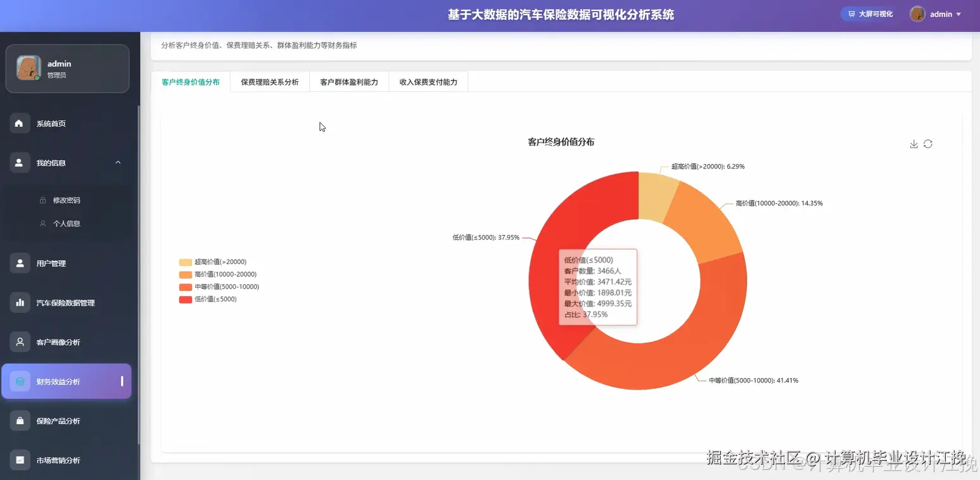The width and height of the screenshot is (980, 480).
Task: Click the chart title 客户终身价值分布
Action: [x=561, y=142]
